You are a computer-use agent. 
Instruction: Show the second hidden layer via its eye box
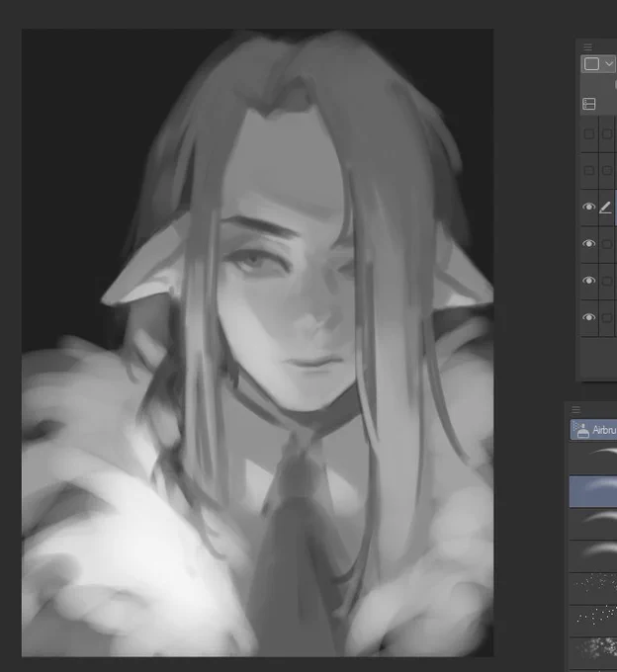(x=589, y=171)
